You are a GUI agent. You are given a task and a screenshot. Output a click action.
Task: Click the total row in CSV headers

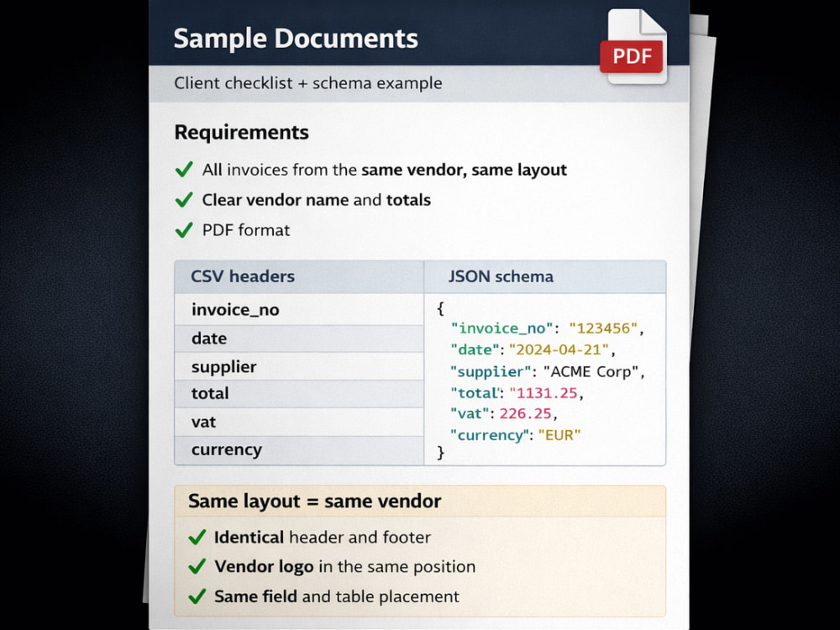pos(299,394)
